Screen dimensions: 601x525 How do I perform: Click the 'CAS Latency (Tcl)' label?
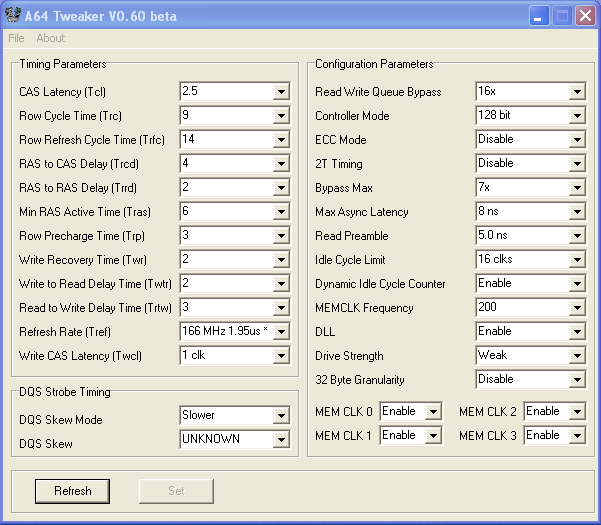pos(62,92)
